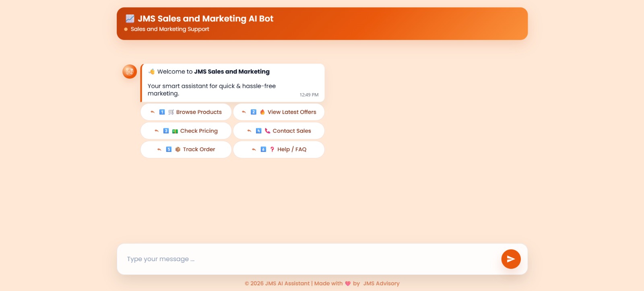Click the shopping cart icon for Browse Products
Viewport: 644px width, 291px height.
[171, 112]
